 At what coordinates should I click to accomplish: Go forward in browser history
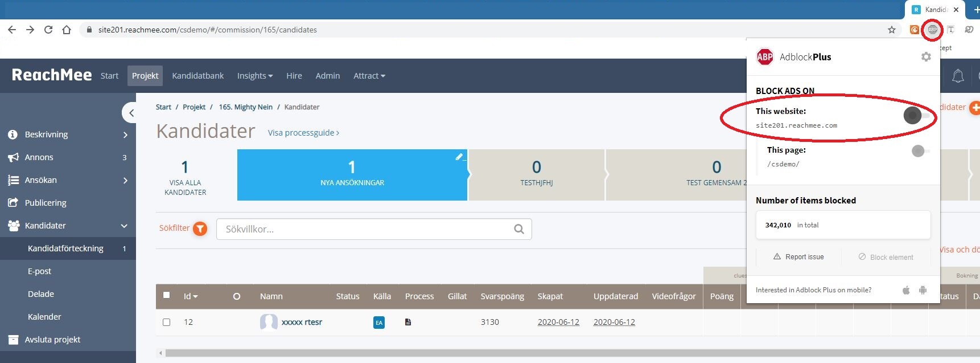pyautogui.click(x=30, y=30)
